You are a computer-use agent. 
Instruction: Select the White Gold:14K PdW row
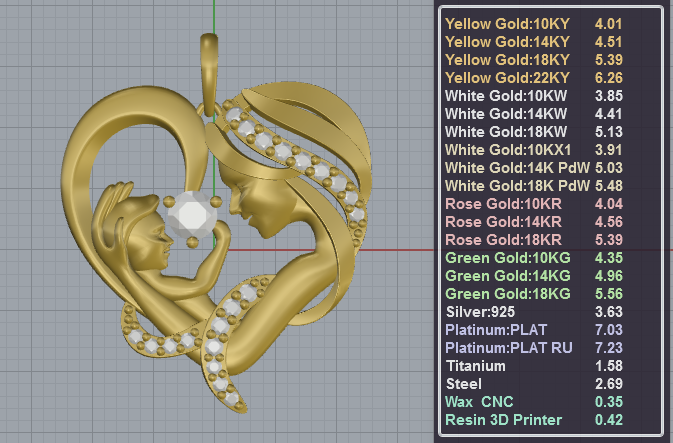pos(534,168)
